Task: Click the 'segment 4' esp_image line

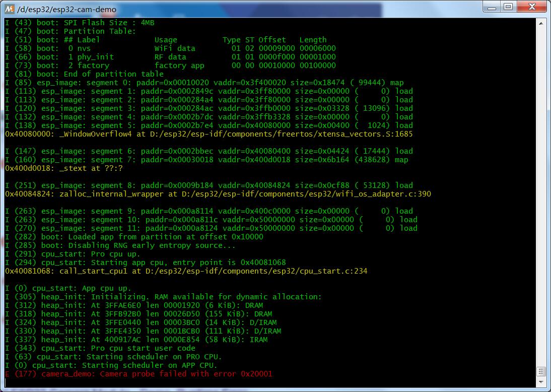Action: 209,117
